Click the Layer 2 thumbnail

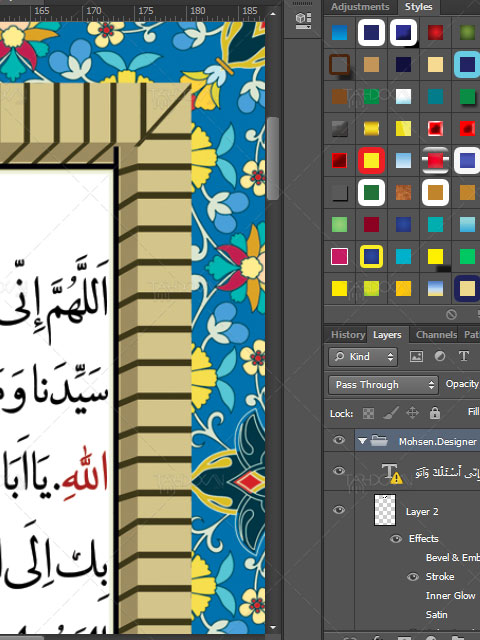click(384, 510)
